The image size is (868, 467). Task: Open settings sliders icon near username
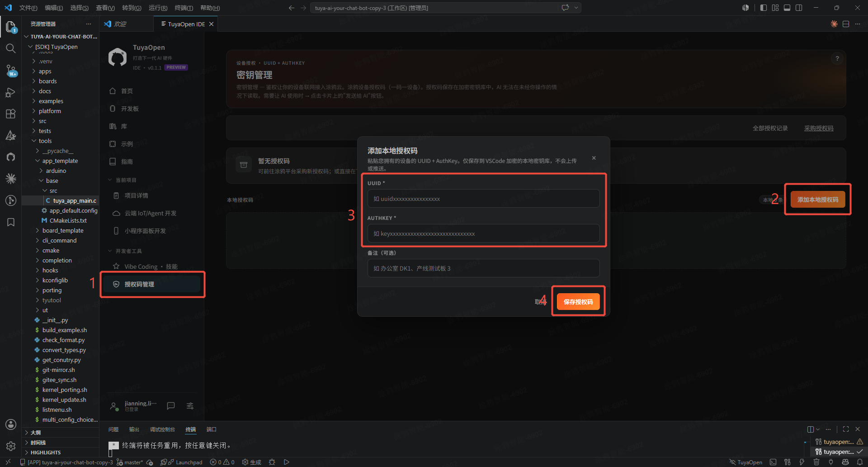pos(190,406)
